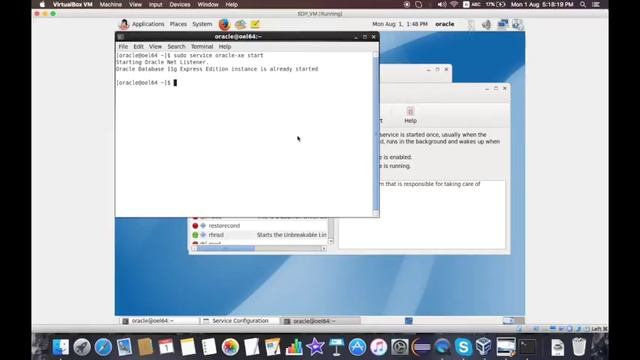640x360 pixels.
Task: Open the GNOME volume speaker icon
Action: tap(487, 24)
